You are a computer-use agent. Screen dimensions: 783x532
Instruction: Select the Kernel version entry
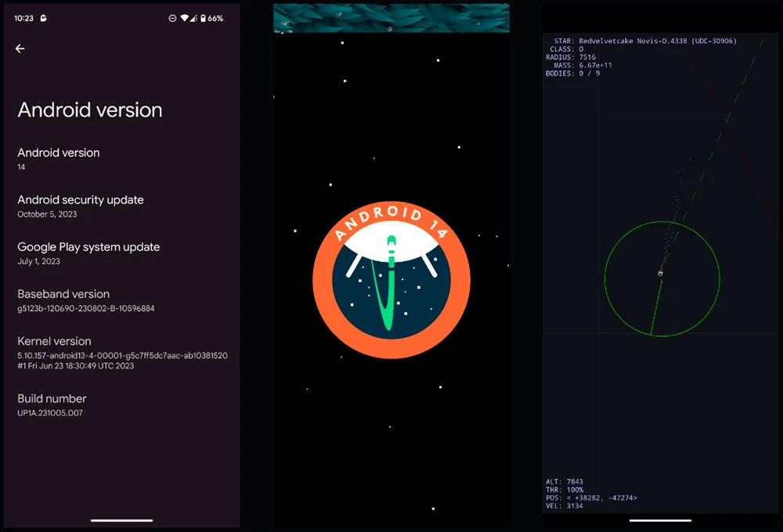(121, 353)
